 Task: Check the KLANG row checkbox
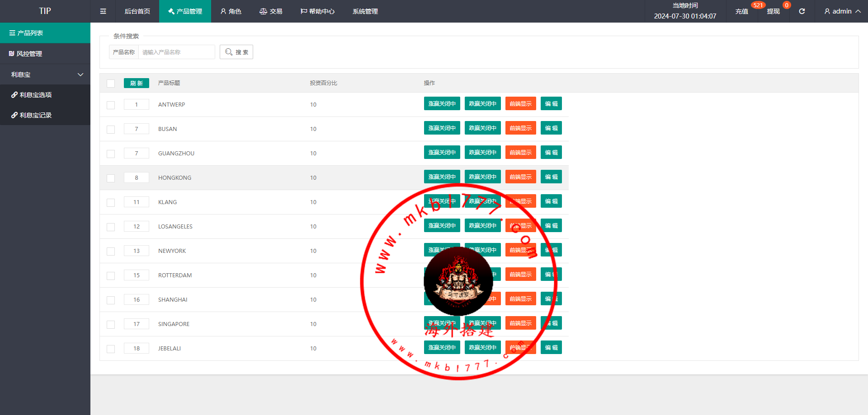pos(111,203)
